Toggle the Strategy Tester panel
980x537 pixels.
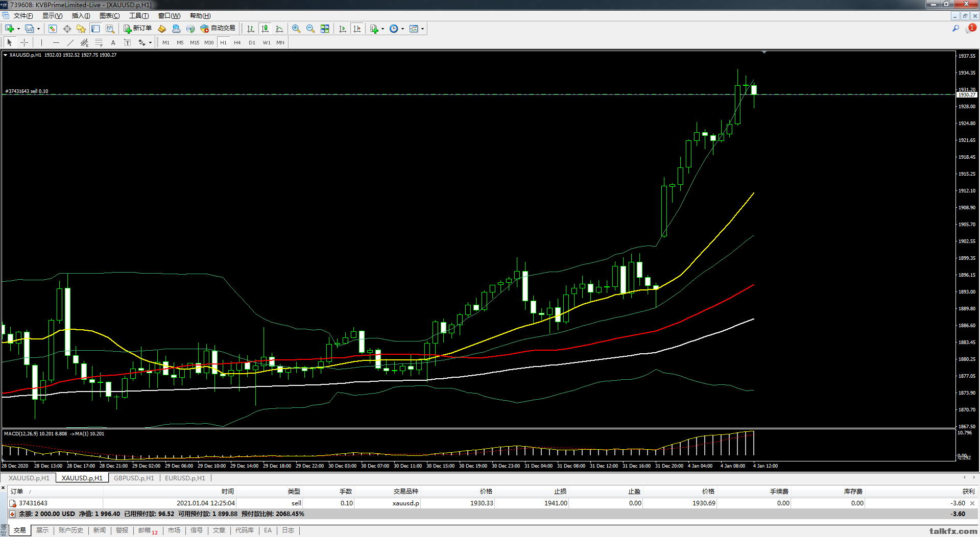110,29
